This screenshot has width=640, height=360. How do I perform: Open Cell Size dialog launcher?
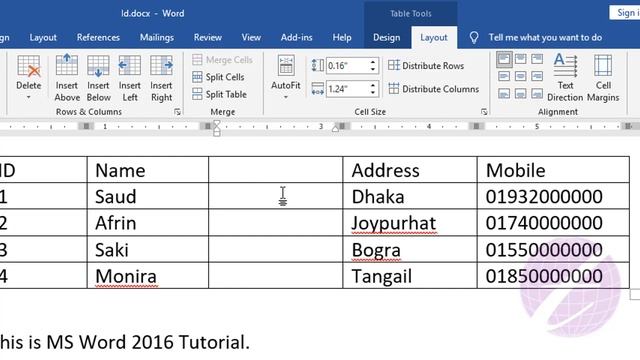(x=484, y=112)
